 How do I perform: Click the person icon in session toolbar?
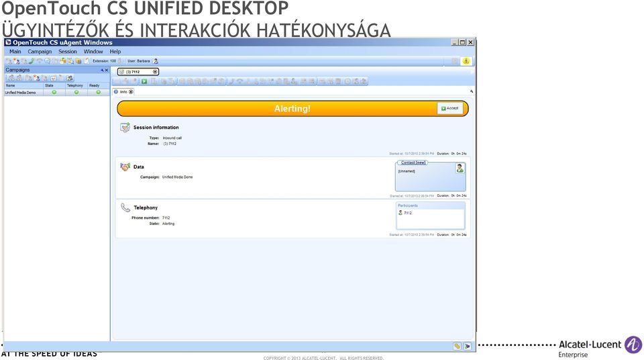click(x=294, y=81)
